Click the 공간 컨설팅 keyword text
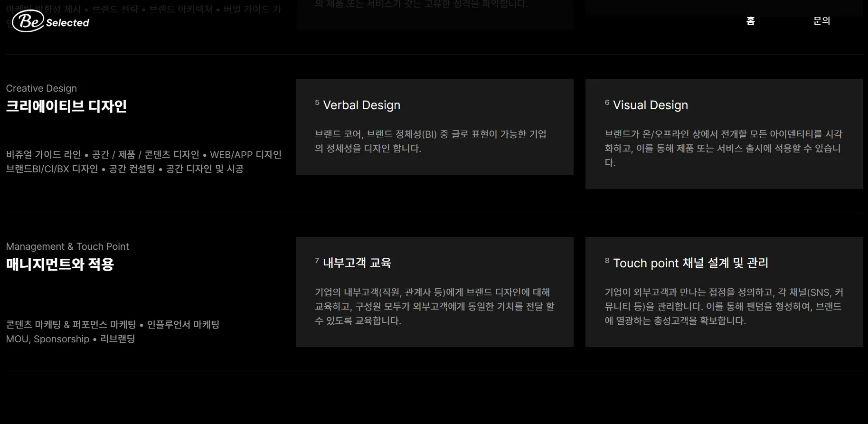 tap(132, 169)
